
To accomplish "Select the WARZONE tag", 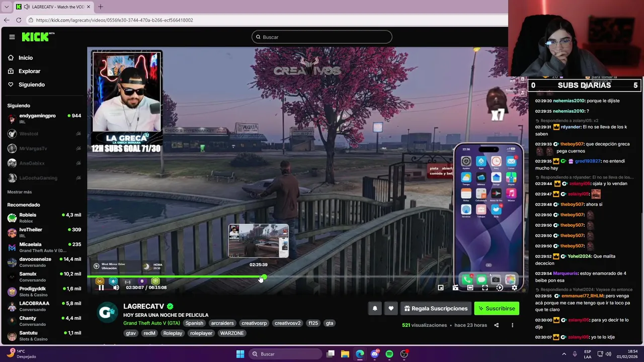I will pos(232,333).
